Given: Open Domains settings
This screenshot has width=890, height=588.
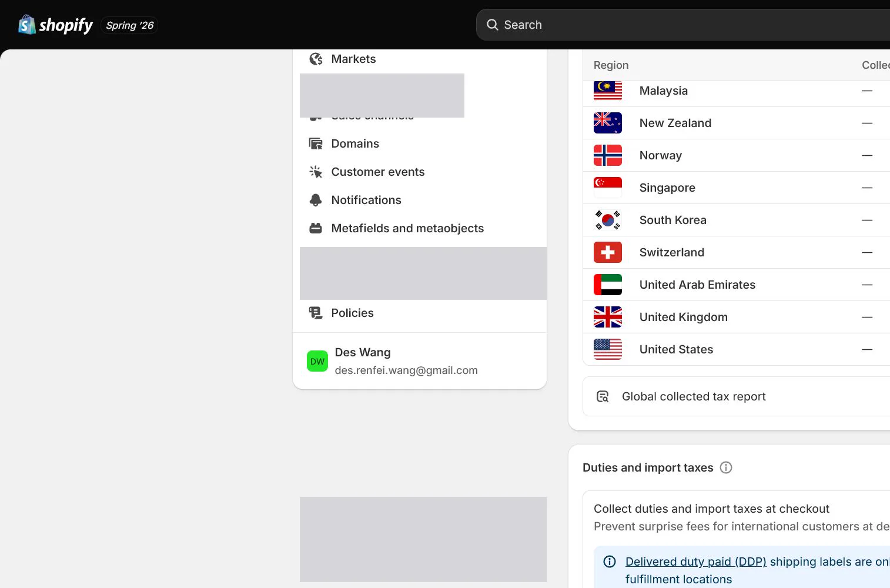Looking at the screenshot, I should pyautogui.click(x=420, y=143).
